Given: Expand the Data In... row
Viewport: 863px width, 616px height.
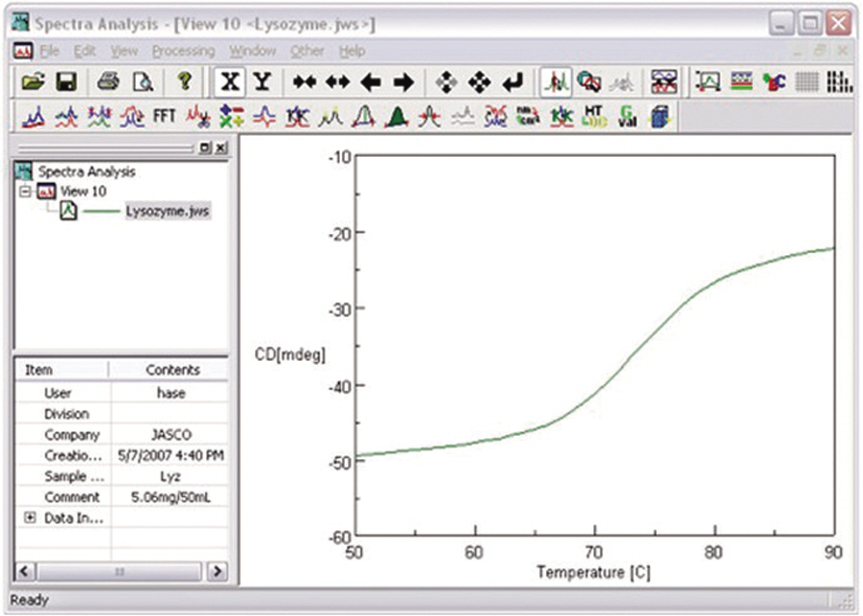Looking at the screenshot, I should (x=29, y=518).
